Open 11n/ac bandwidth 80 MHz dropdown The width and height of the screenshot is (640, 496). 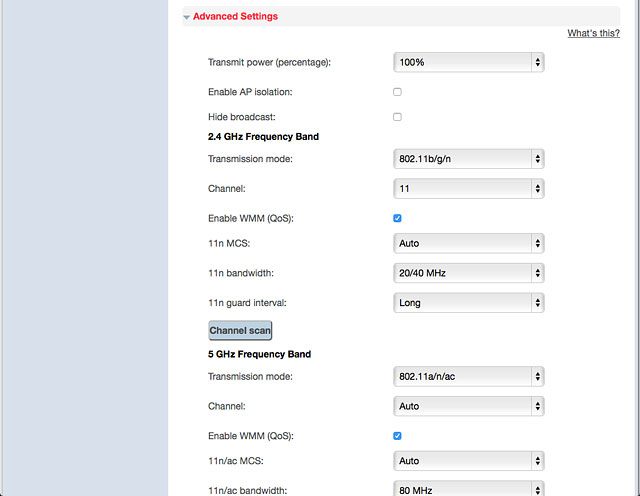coord(469,489)
